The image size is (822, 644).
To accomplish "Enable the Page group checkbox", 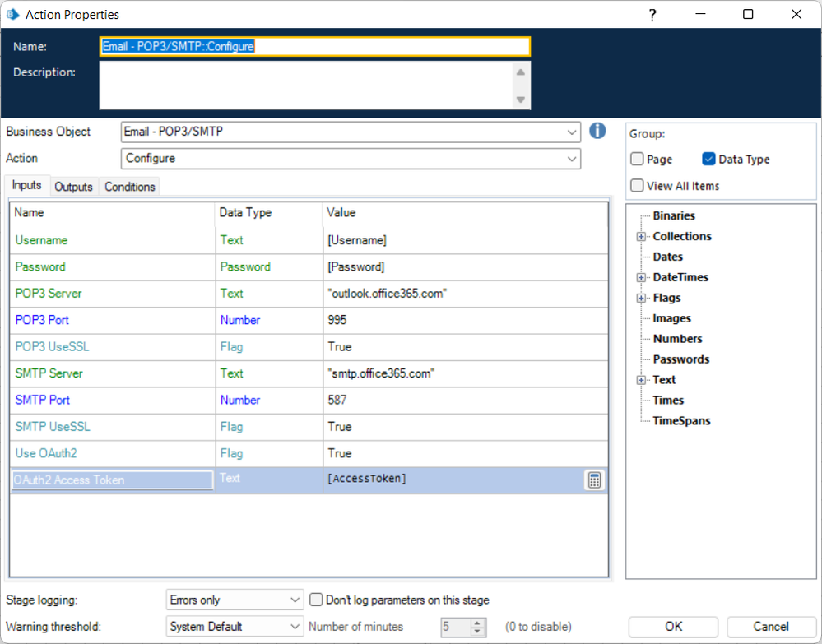I will pyautogui.click(x=638, y=160).
